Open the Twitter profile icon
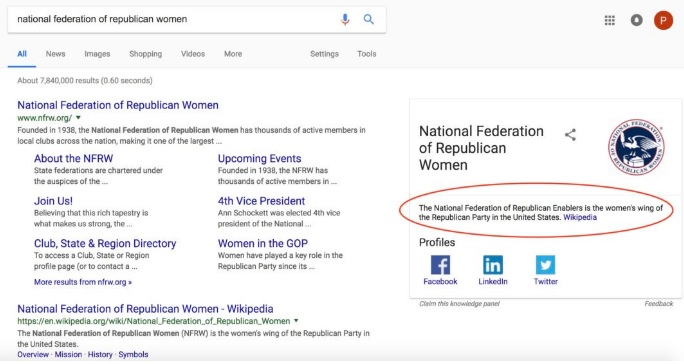Image resolution: width=684 pixels, height=364 pixels. (545, 265)
